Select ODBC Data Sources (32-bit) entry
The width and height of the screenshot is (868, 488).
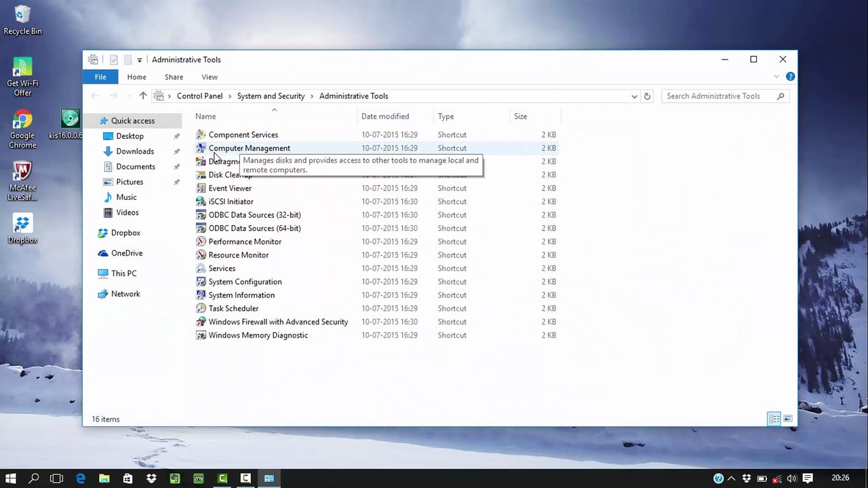(254, 215)
